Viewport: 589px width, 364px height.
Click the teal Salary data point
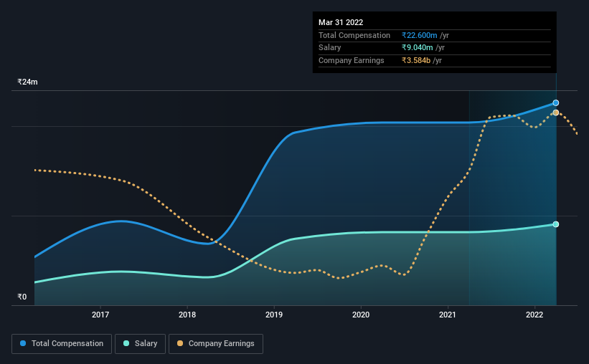click(x=555, y=224)
